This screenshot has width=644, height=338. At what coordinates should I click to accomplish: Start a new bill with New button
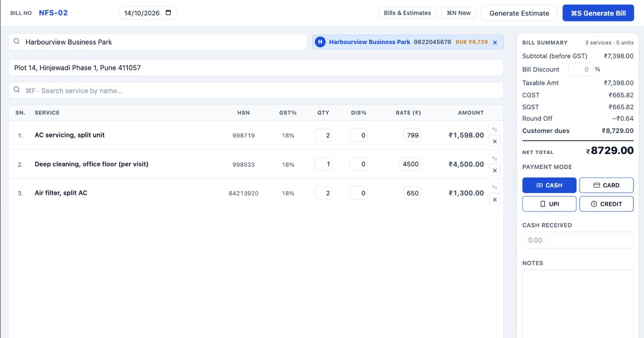458,13
